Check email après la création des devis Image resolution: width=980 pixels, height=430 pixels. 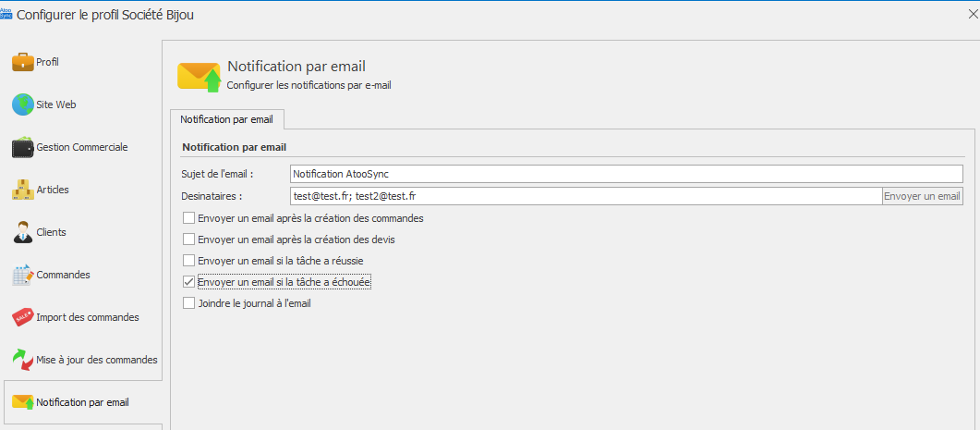tap(189, 240)
